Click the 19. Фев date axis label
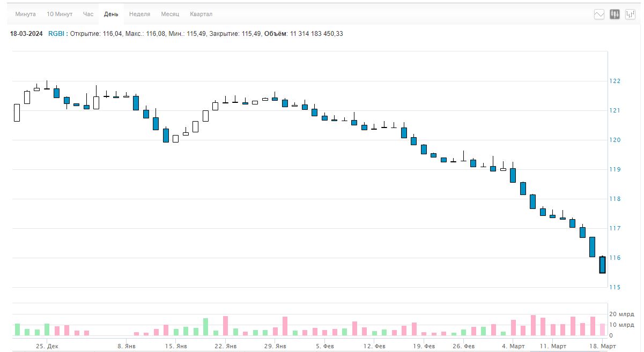Image resolution: width=644 pixels, height=352 pixels. point(423,347)
